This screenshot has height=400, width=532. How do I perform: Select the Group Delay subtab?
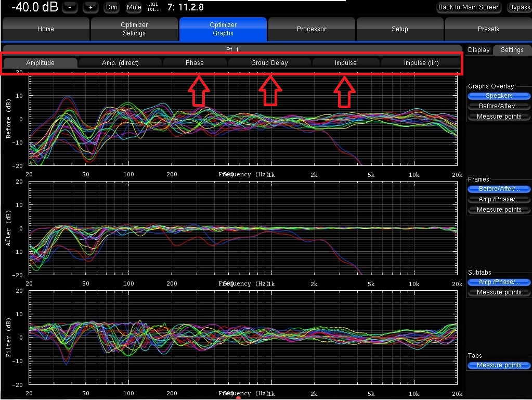click(x=269, y=63)
